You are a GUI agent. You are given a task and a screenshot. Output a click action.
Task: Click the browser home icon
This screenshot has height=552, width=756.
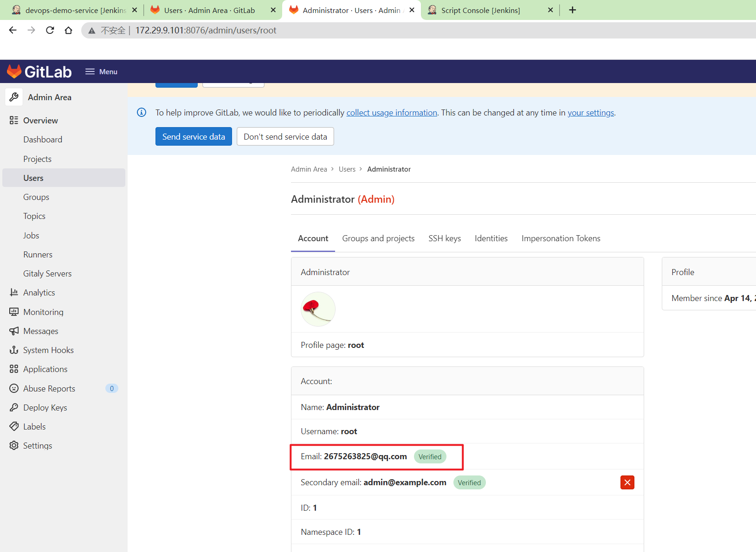(x=68, y=30)
